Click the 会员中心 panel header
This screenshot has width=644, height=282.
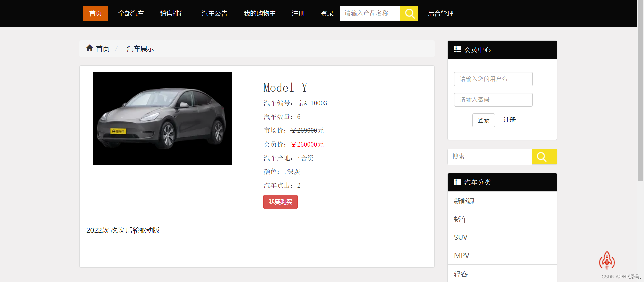coord(502,50)
